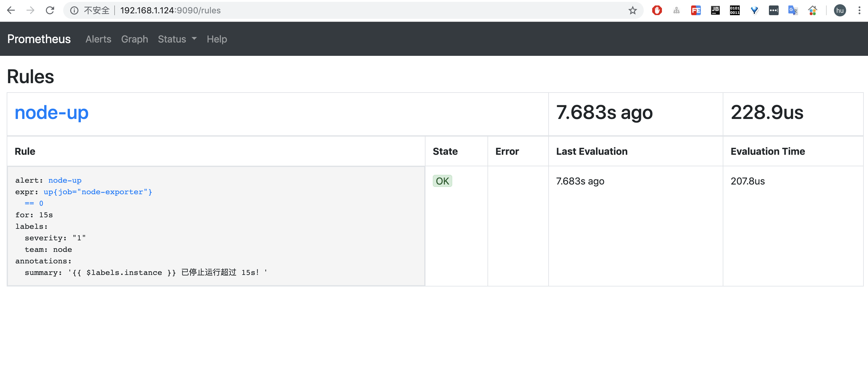Click the browser profile avatar hu
This screenshot has height=386, width=868.
tap(840, 10)
